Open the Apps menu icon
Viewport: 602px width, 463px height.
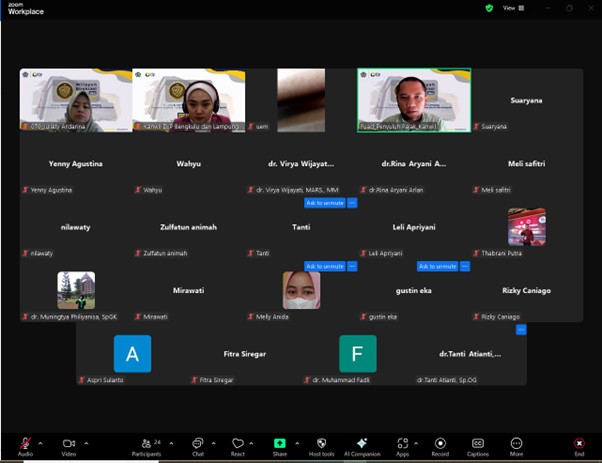coord(402,443)
